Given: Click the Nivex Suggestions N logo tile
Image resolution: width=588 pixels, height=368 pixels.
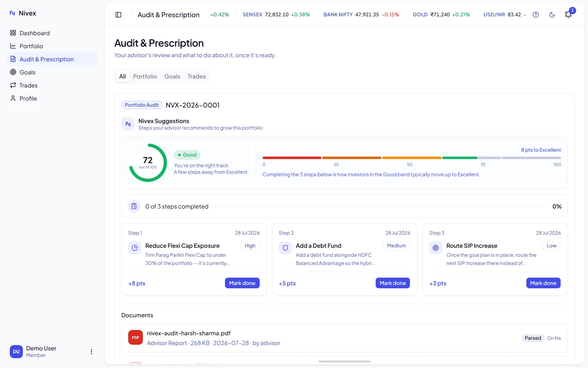Looking at the screenshot, I should tap(128, 124).
